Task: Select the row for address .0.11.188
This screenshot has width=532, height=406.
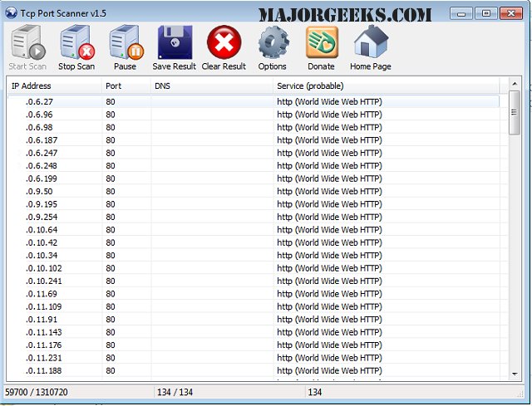Action: pyautogui.click(x=254, y=370)
